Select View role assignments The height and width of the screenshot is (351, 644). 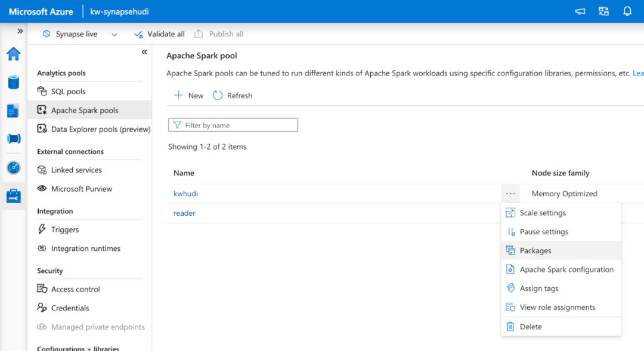pyautogui.click(x=561, y=307)
